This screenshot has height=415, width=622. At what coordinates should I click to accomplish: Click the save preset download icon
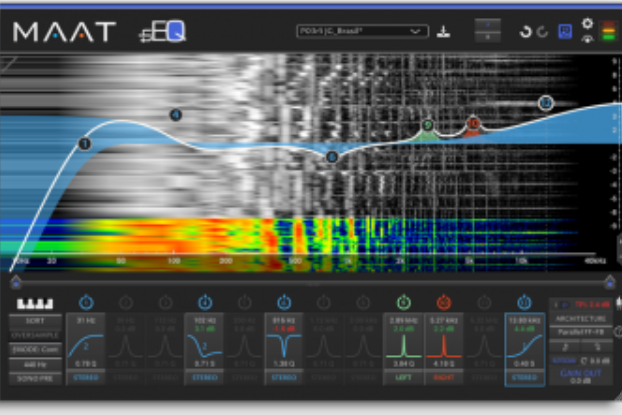[443, 32]
